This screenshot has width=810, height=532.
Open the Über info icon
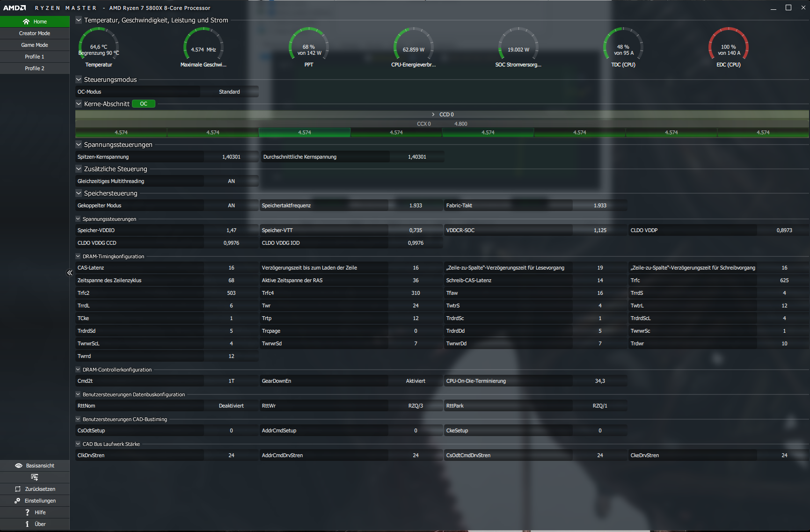coord(27,524)
